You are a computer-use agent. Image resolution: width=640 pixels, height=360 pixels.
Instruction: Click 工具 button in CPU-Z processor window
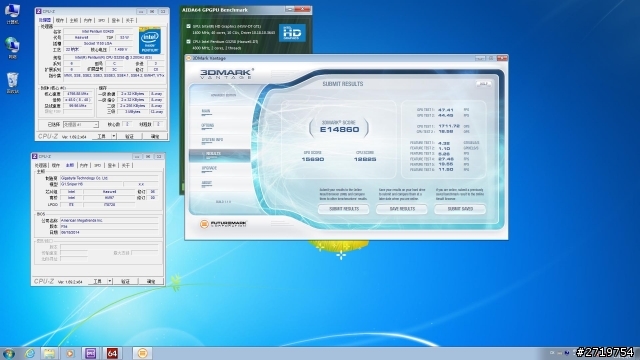(x=102, y=136)
